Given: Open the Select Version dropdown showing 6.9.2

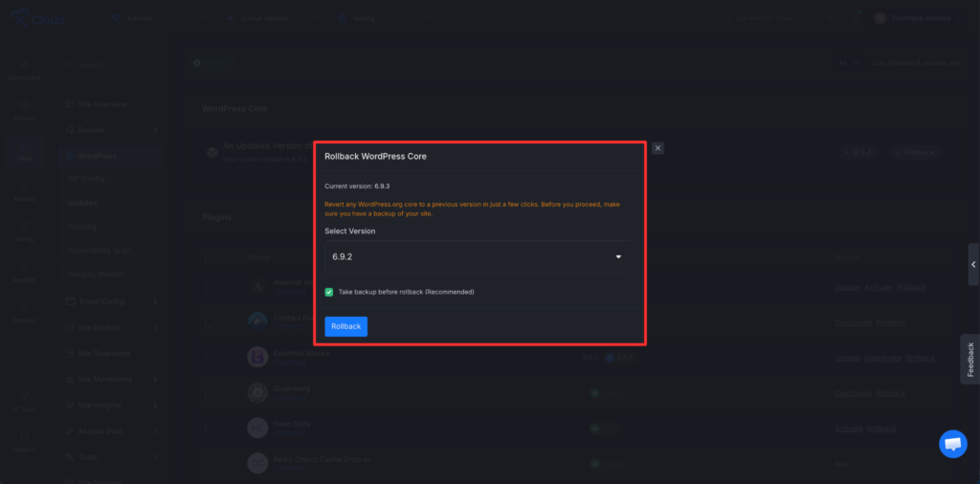Looking at the screenshot, I should [x=477, y=256].
